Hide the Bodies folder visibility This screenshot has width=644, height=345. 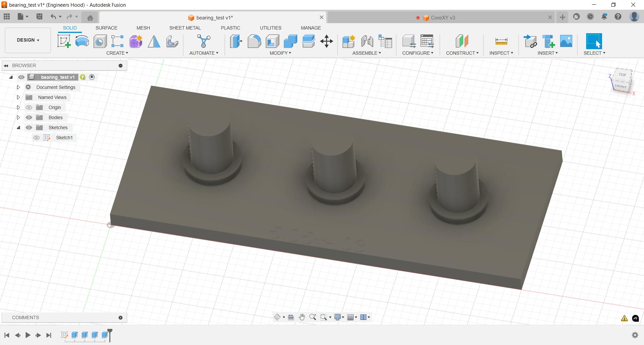(x=29, y=117)
